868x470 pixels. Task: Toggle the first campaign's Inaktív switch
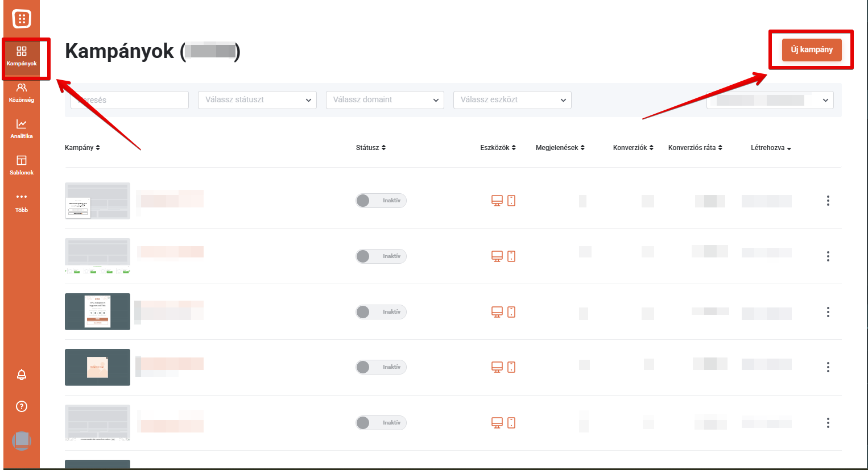[381, 201]
